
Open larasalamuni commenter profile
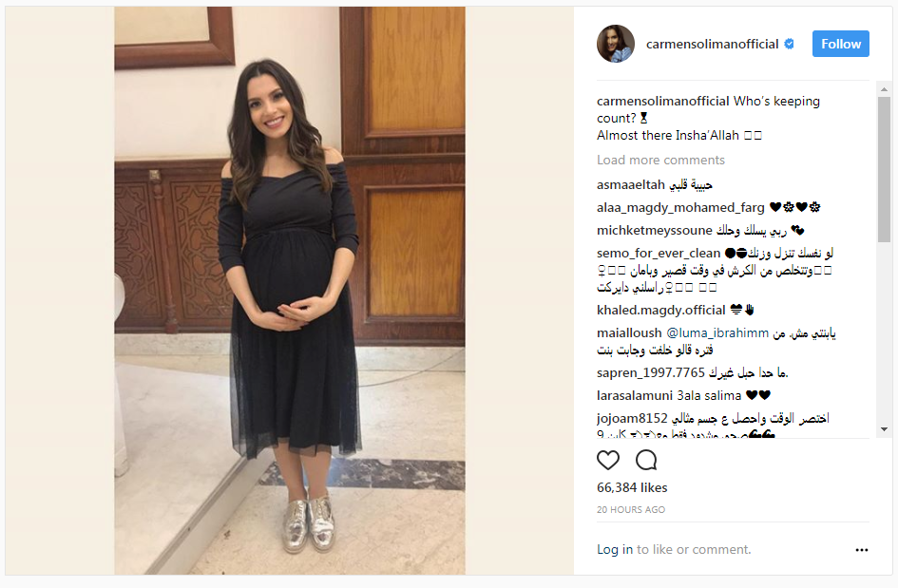[635, 395]
